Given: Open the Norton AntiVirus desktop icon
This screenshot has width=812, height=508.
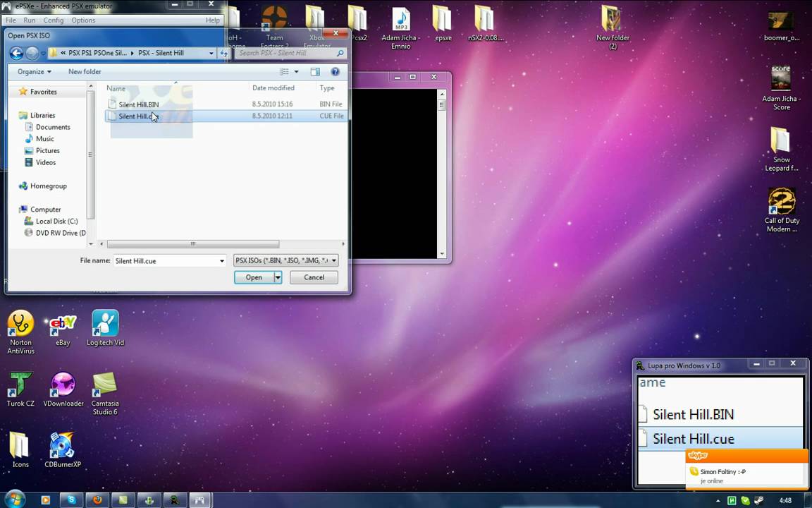Looking at the screenshot, I should pos(20,332).
